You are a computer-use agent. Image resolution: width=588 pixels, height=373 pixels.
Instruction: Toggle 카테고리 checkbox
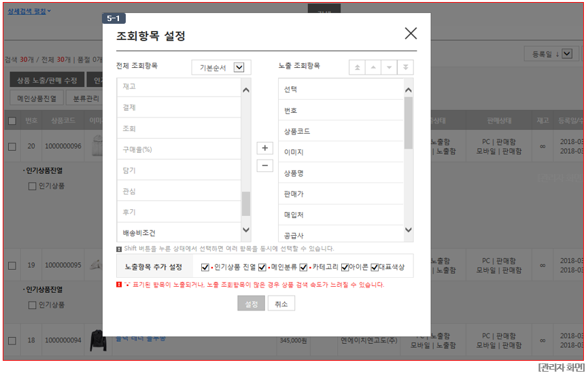click(303, 267)
